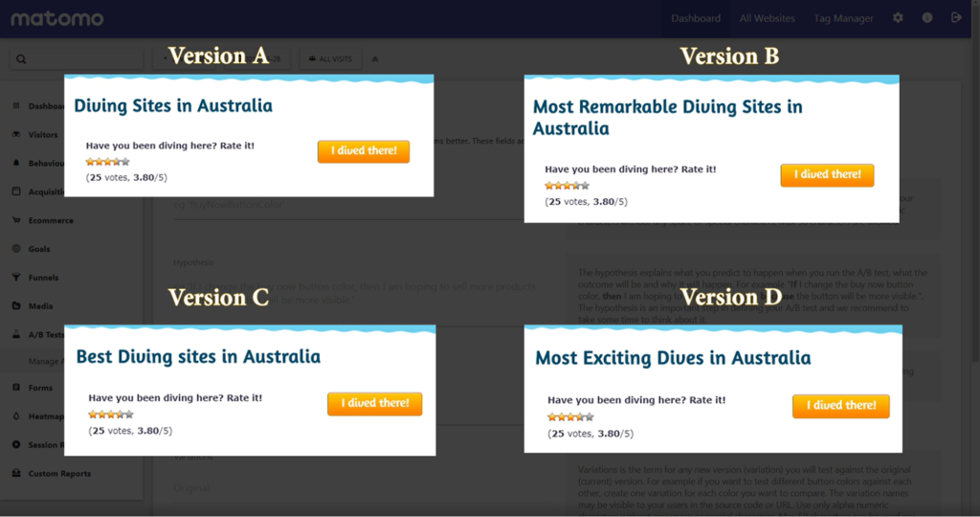Click the heading 'Best Diving sites in Australia'
This screenshot has height=517, width=980.
[198, 356]
